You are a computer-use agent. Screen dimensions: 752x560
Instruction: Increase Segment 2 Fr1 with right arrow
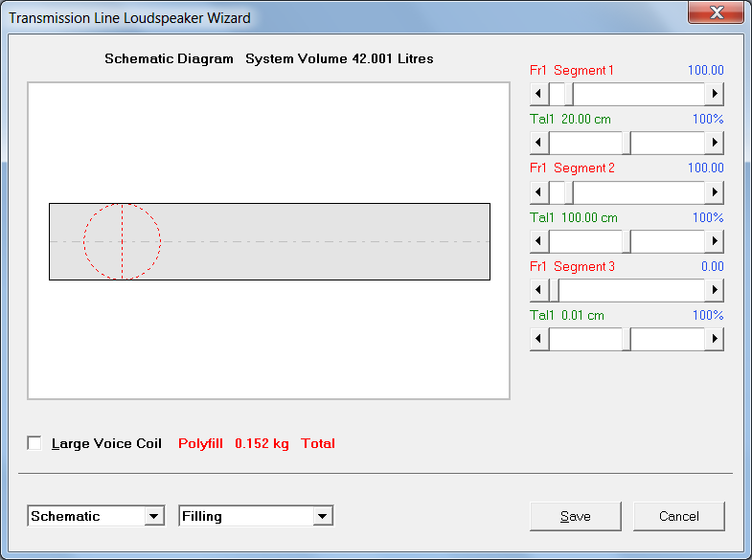click(x=714, y=192)
